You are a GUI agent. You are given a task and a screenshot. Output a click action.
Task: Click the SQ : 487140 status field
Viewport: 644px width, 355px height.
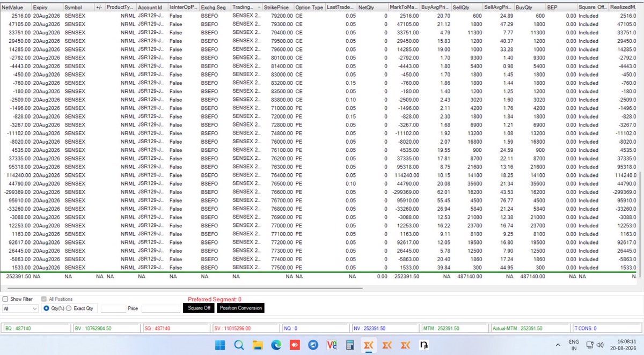click(x=175, y=328)
